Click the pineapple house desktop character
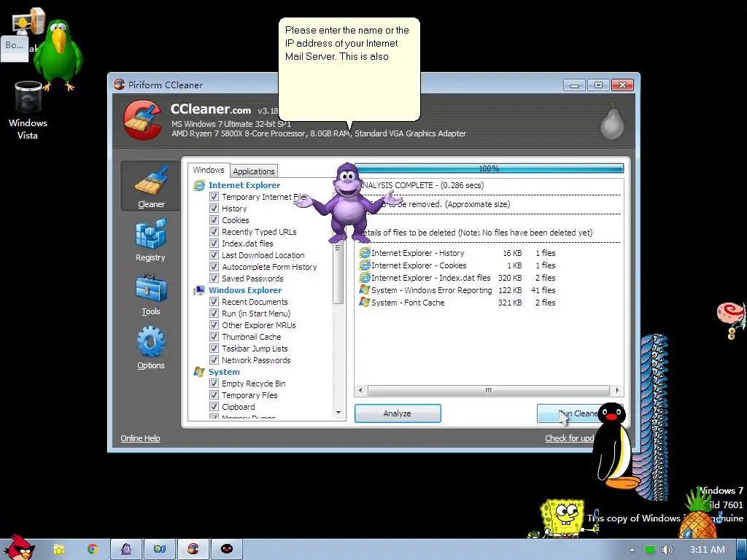 pyautogui.click(x=698, y=513)
